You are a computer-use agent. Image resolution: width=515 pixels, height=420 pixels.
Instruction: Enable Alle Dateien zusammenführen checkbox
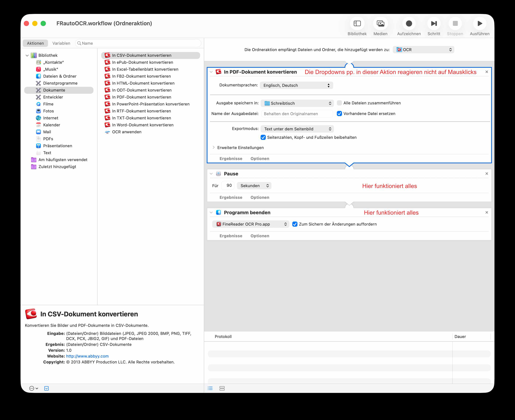[339, 103]
